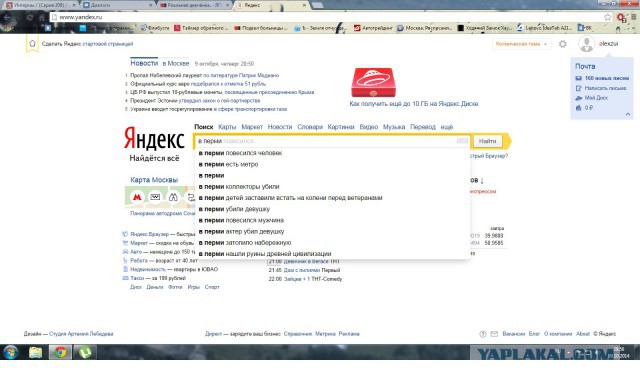Image resolution: width=640 pixels, height=384 pixels.
Task: Select the Видео tab above search
Action: 369,127
